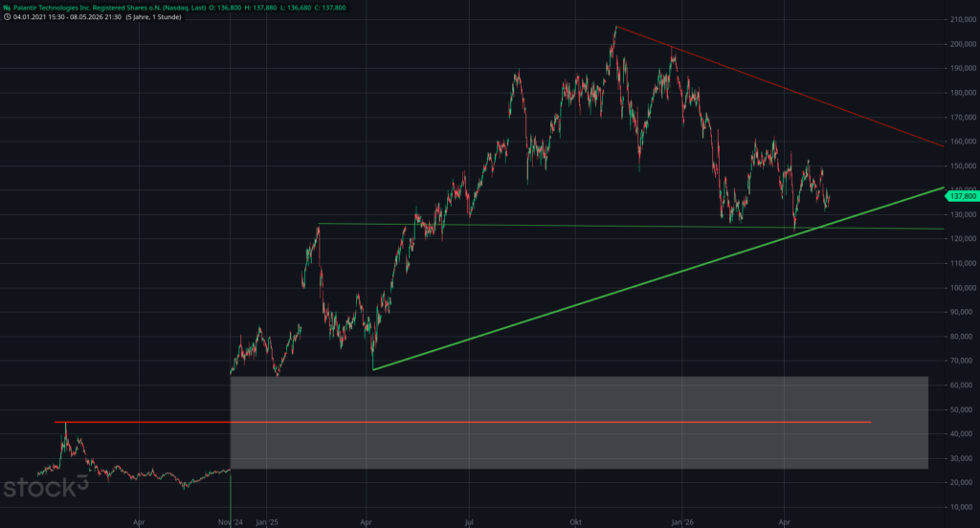Screen dimensions: 980x528
Task: Click the timeframe label (5 Jahre, 1 Stunde)
Action: click(x=153, y=17)
